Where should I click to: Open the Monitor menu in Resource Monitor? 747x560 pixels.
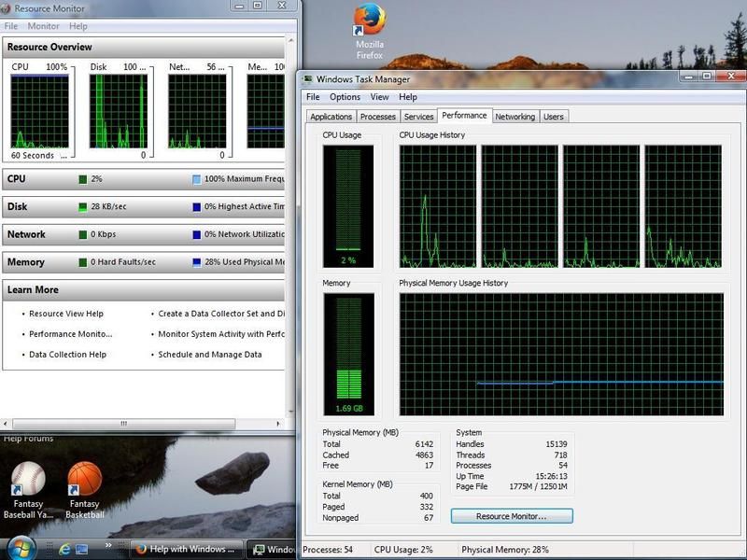pos(44,26)
